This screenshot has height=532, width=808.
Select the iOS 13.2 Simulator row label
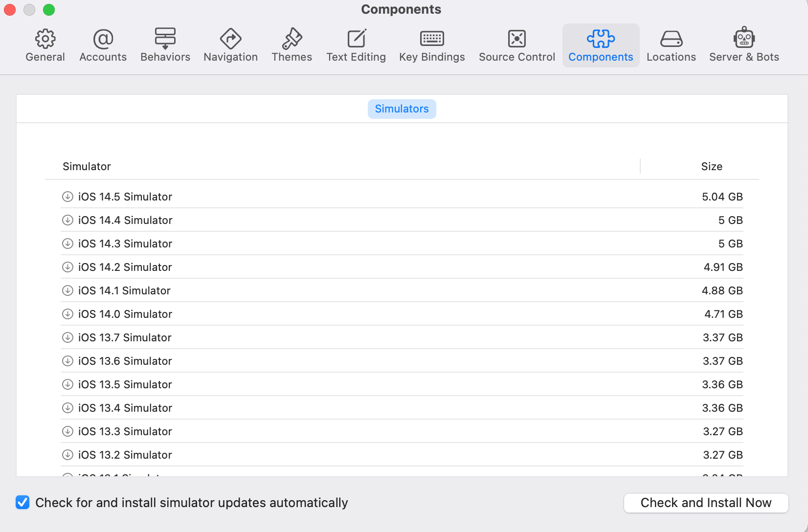(125, 455)
